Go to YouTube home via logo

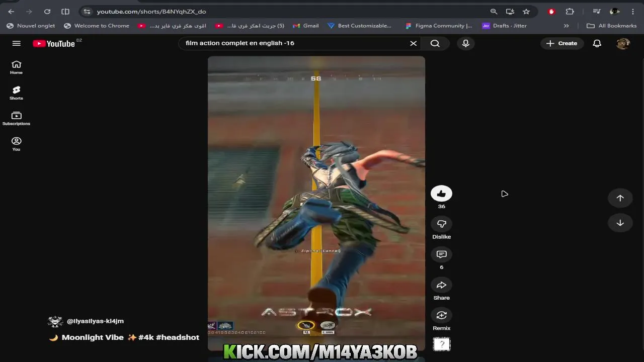(54, 44)
